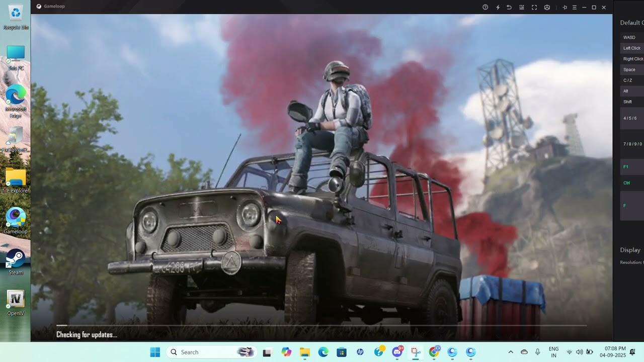Open Steam desktop shortcut
This screenshot has height=362, width=644.
click(16, 262)
